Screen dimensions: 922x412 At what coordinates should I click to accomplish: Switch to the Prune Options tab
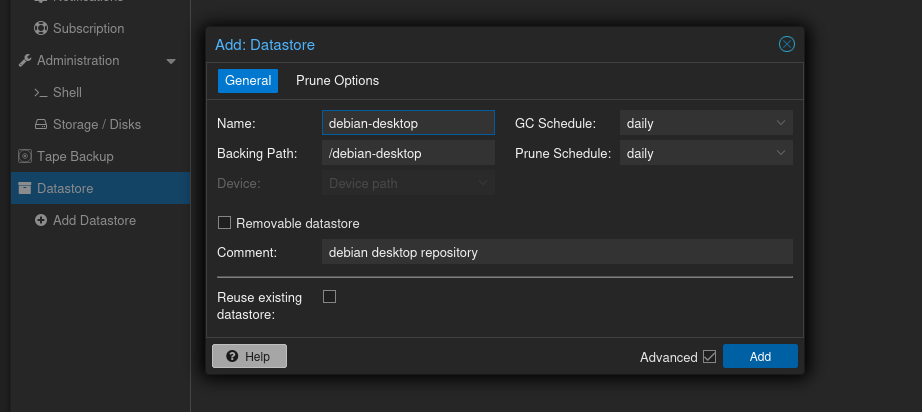(x=337, y=81)
